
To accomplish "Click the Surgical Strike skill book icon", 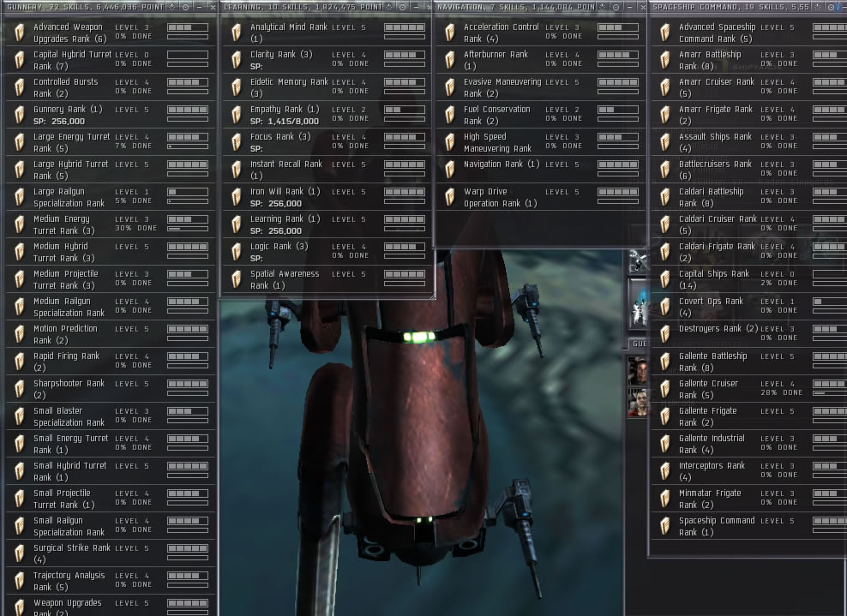I will pos(20,553).
